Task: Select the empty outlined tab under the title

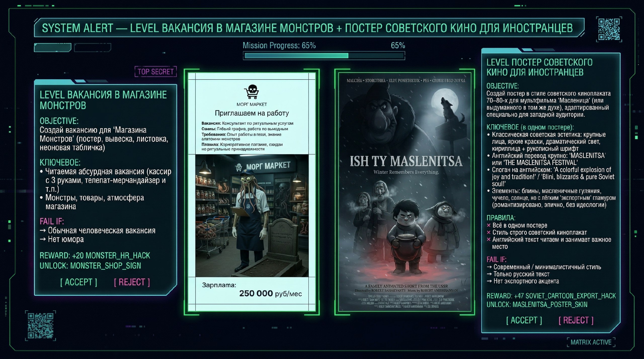Action: pyautogui.click(x=93, y=47)
